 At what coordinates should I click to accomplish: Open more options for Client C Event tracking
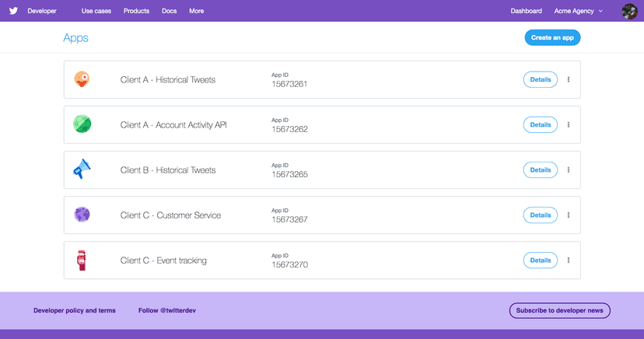[569, 260]
